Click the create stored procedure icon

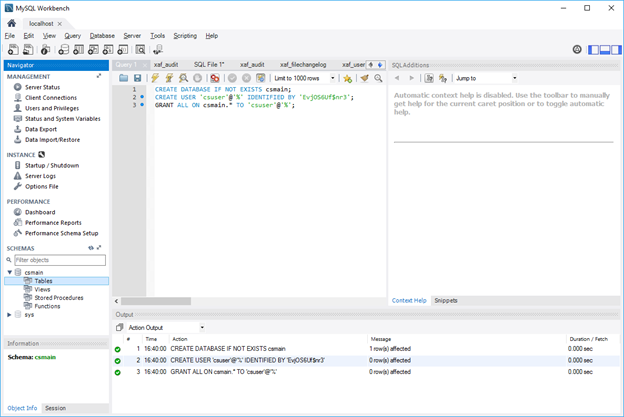[x=108, y=49]
